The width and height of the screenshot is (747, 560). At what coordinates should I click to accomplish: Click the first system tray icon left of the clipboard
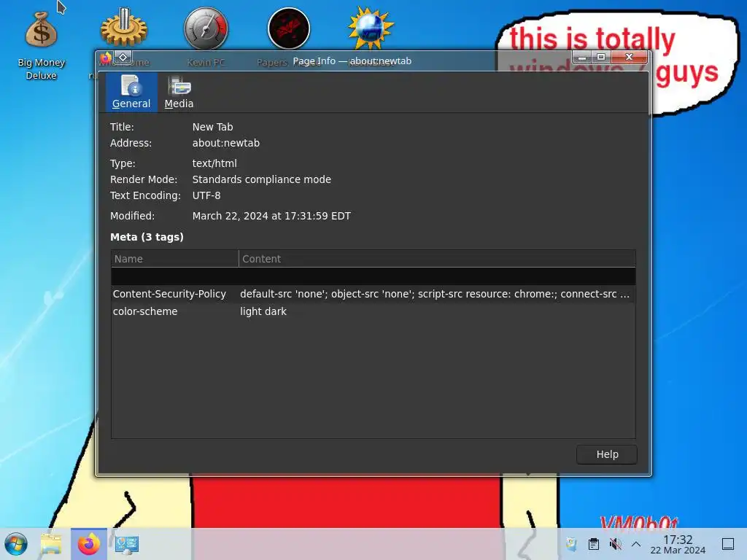pyautogui.click(x=571, y=544)
